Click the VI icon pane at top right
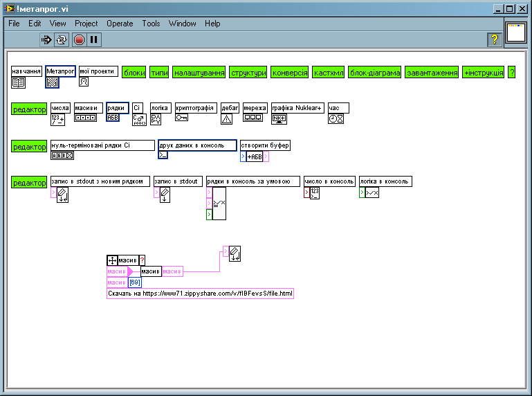 click(515, 33)
